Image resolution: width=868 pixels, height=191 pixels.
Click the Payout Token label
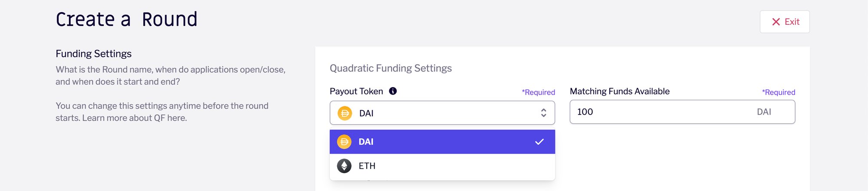[x=356, y=91]
